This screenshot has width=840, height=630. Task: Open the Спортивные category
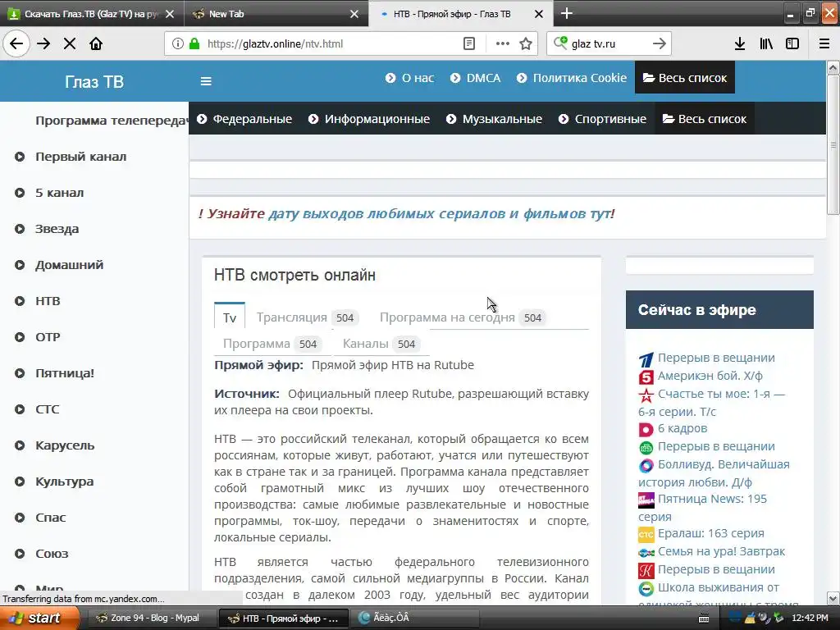[602, 119]
